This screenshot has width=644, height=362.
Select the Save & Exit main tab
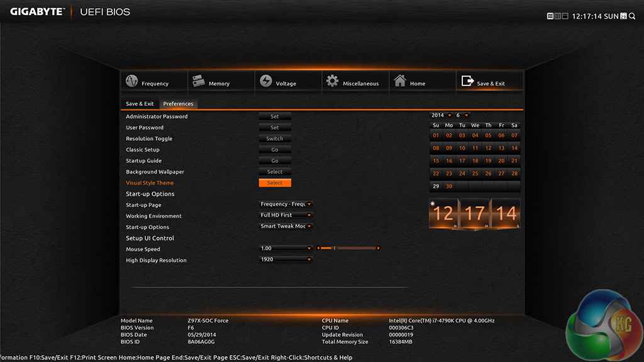(x=489, y=81)
